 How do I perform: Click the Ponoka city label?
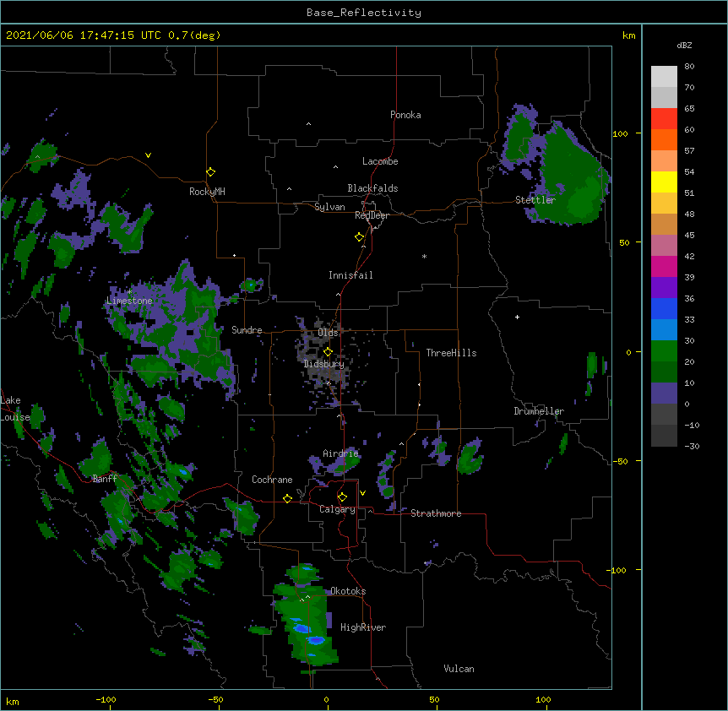click(x=405, y=115)
